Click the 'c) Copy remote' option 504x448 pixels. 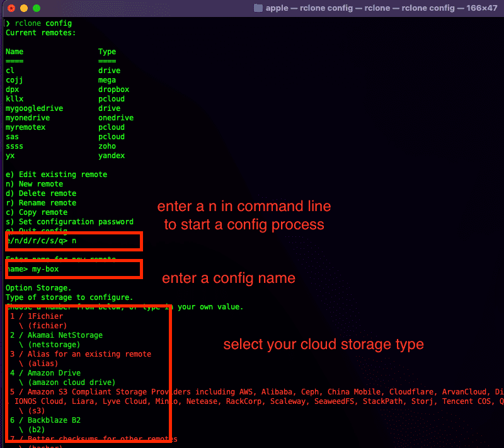(37, 212)
